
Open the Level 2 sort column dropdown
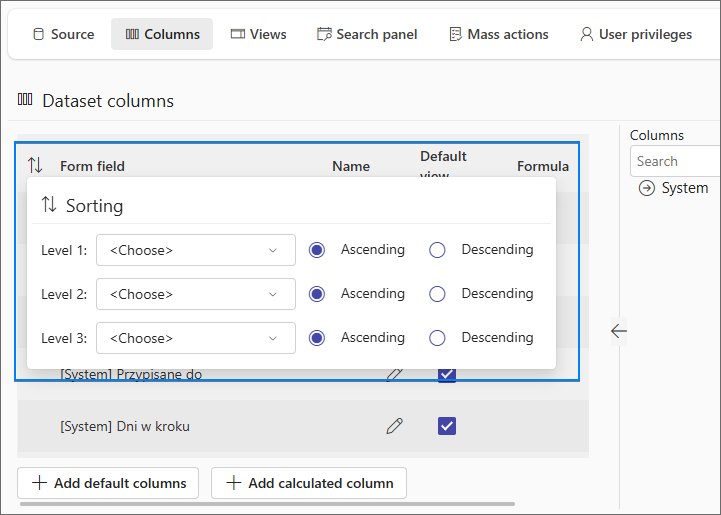[x=196, y=294]
